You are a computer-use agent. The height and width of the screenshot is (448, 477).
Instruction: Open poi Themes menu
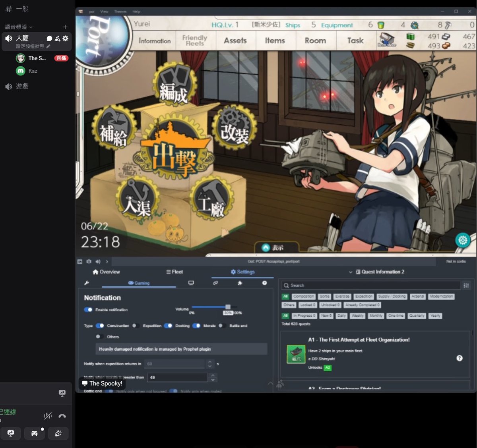click(120, 12)
